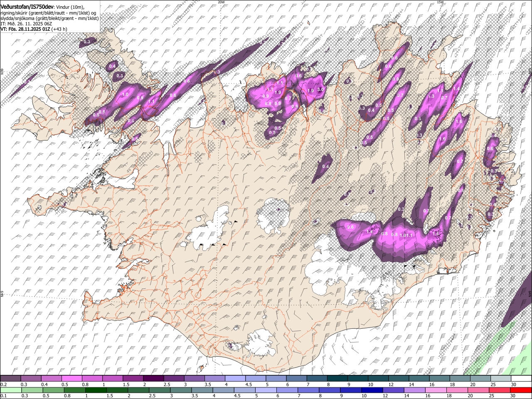Select the white snow swatch above 30

tap(521, 379)
